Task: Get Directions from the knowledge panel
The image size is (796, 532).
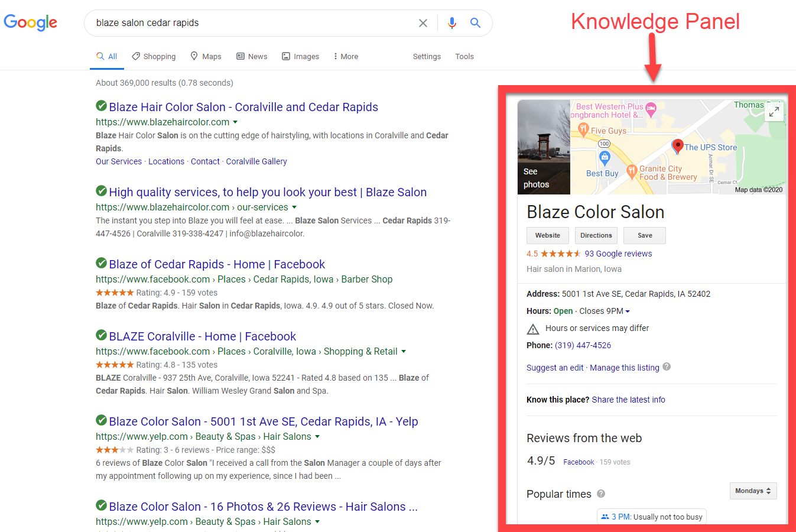Action: [x=596, y=235]
